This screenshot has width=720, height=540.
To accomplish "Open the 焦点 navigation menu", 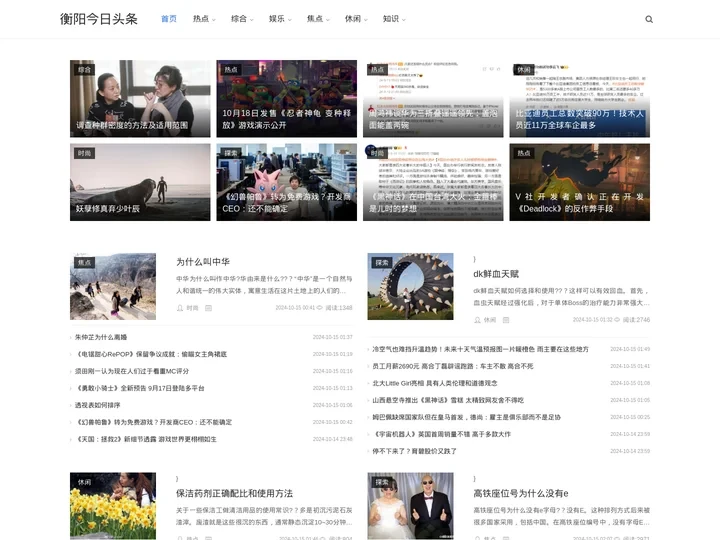I will point(318,19).
